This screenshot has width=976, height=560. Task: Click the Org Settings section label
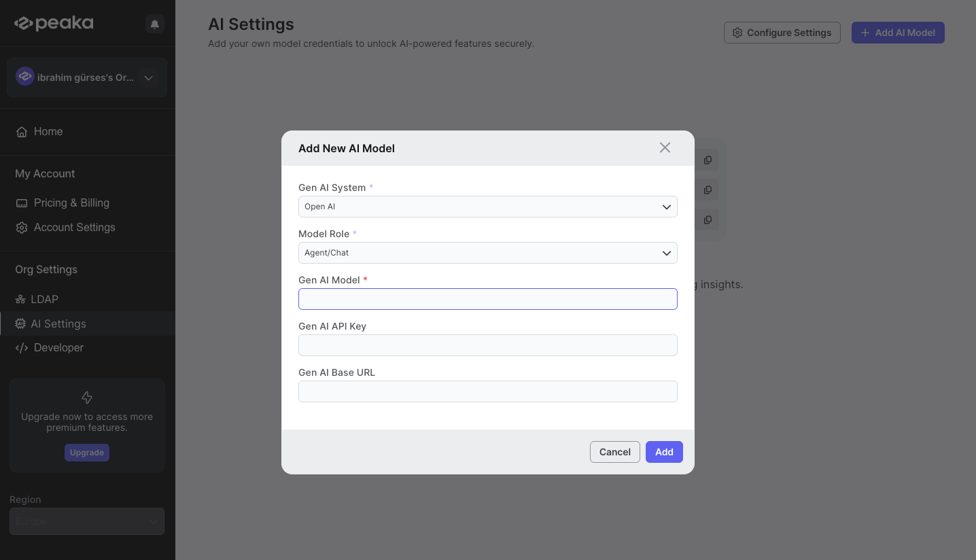[x=46, y=269]
